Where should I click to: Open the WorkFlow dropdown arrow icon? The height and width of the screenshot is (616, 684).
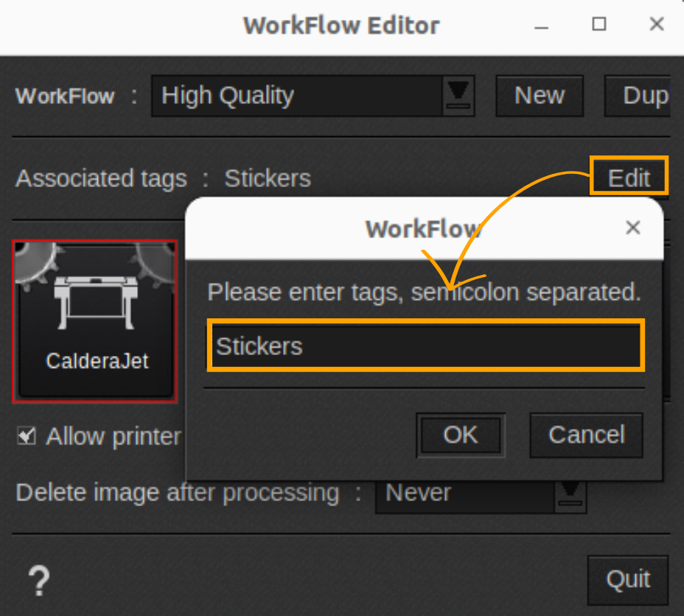(458, 96)
